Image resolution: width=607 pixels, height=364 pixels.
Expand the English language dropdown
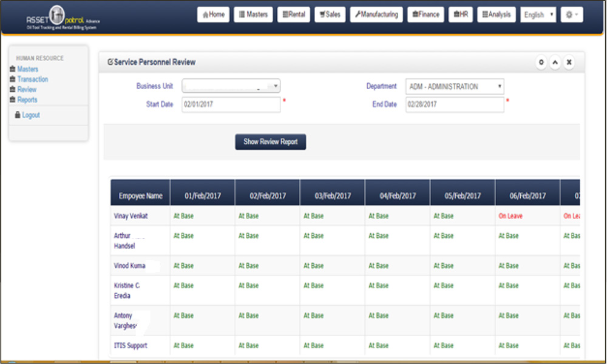pos(538,15)
